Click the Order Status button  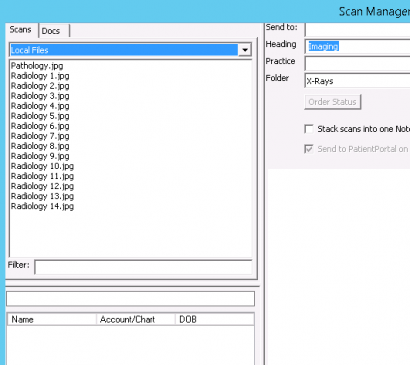tap(333, 102)
